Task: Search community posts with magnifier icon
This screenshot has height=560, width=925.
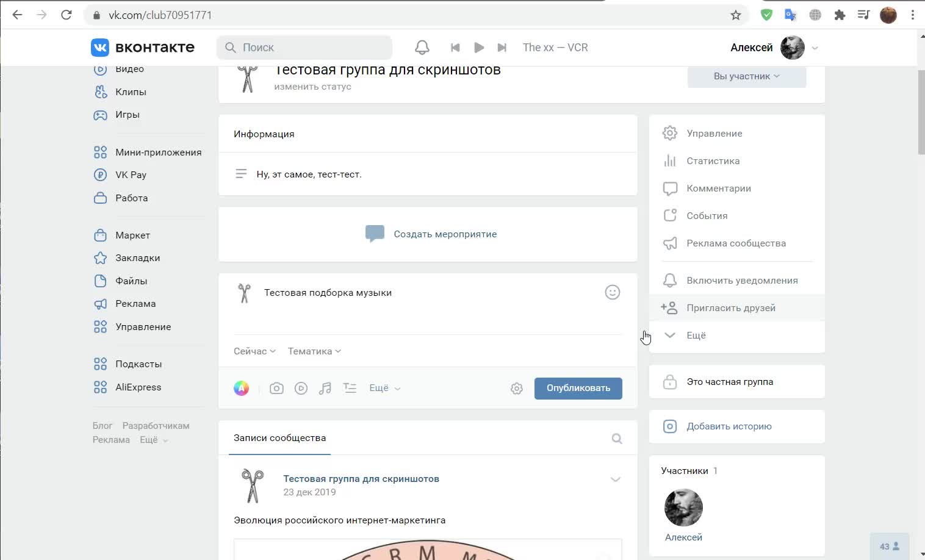Action: pyautogui.click(x=617, y=439)
